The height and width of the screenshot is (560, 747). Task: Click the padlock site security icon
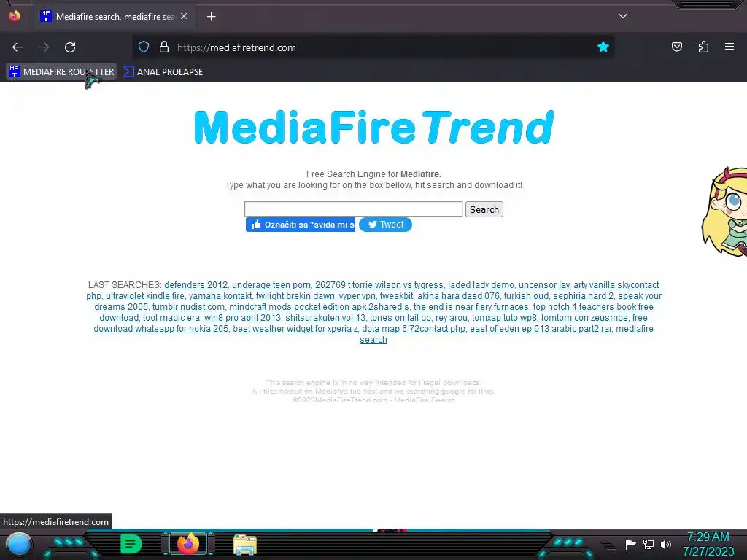click(164, 47)
